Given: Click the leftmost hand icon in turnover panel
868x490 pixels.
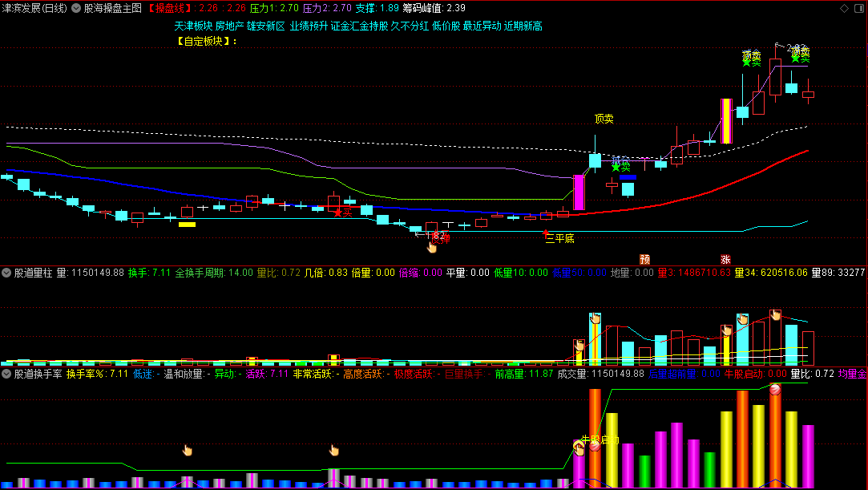Looking at the screenshot, I should 187,450.
